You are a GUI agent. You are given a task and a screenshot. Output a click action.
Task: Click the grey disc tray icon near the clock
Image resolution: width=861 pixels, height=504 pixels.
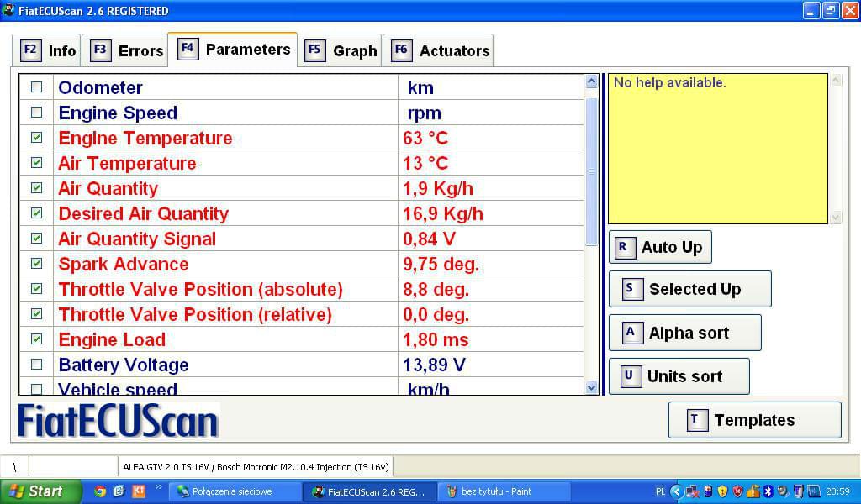(783, 491)
